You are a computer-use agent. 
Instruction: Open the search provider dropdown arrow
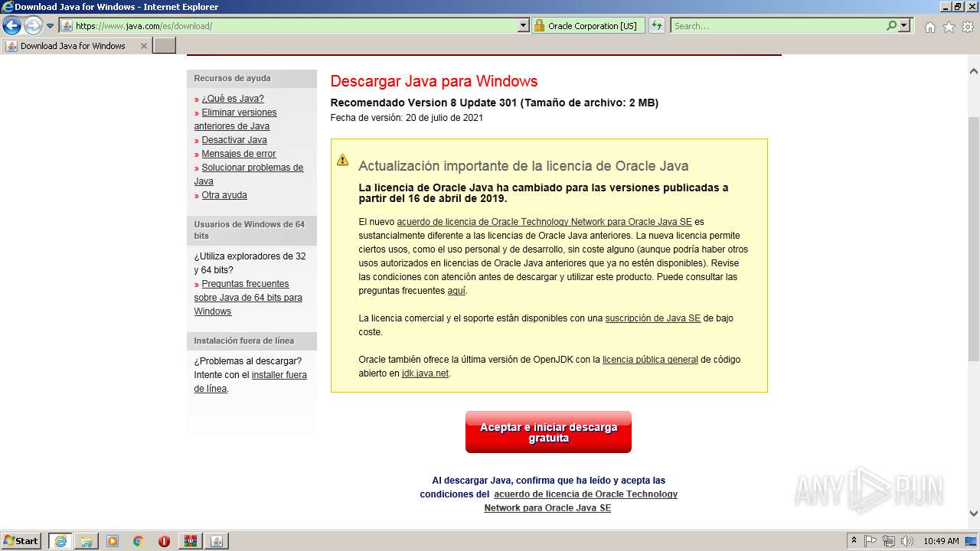coord(904,25)
